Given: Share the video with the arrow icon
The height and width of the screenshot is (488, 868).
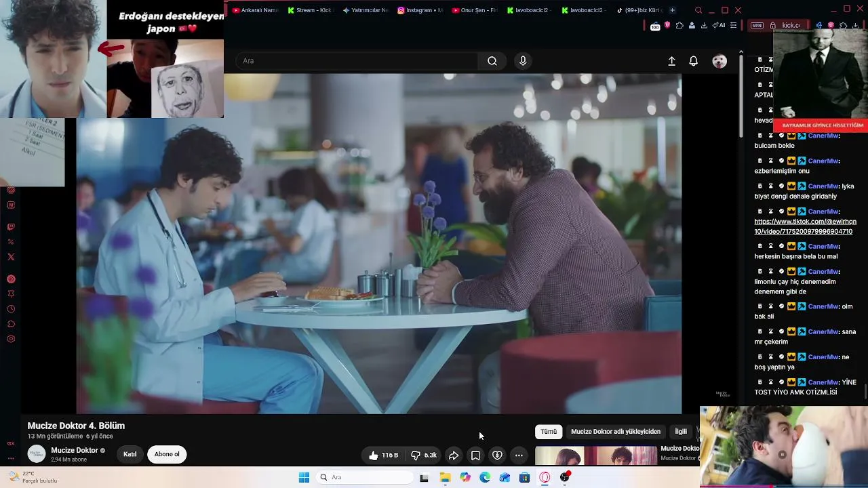Looking at the screenshot, I should pos(454,455).
